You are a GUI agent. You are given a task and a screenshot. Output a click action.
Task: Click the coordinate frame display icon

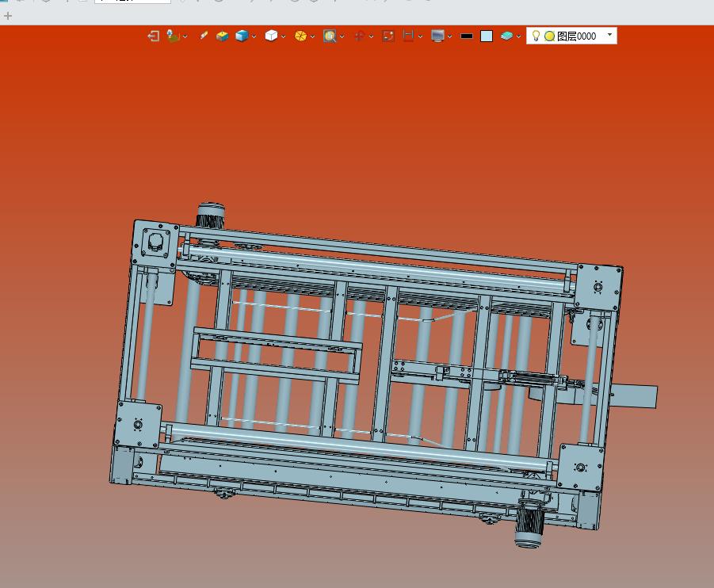tap(174, 36)
